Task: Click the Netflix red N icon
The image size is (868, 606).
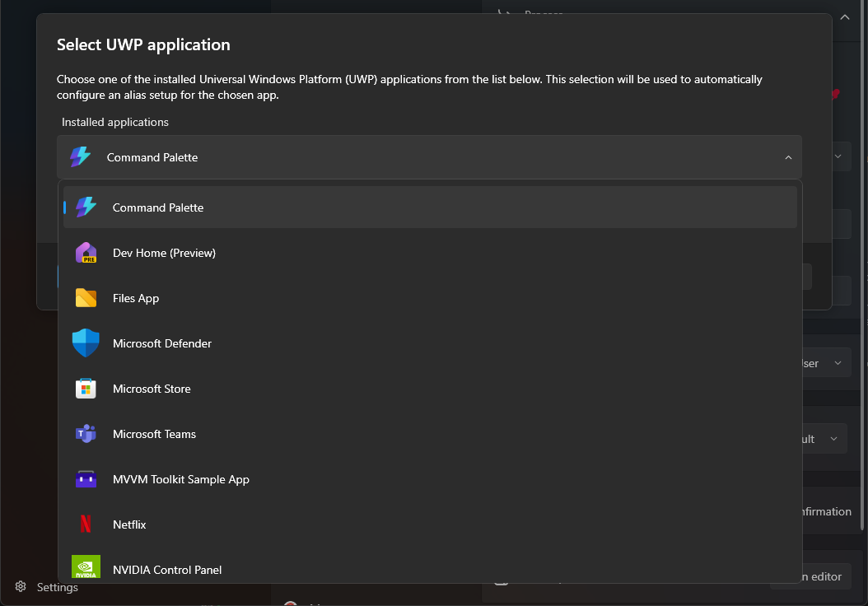Action: coord(86,524)
